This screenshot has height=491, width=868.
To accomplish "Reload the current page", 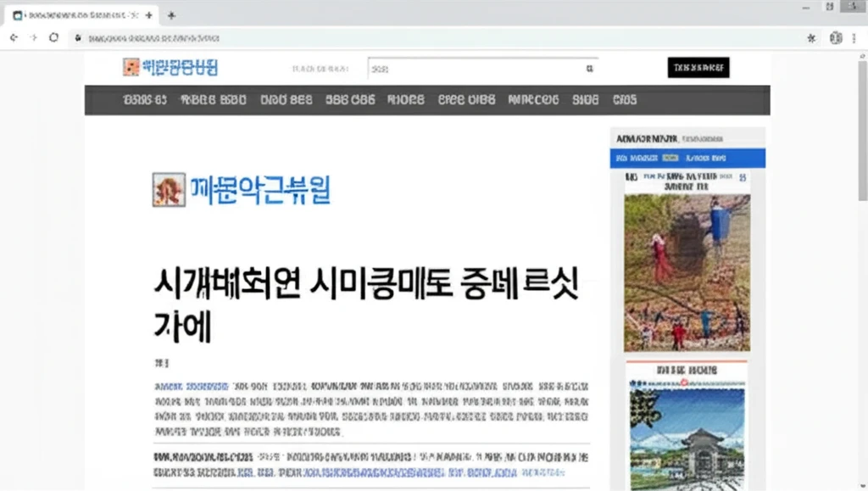I will 53,38.
